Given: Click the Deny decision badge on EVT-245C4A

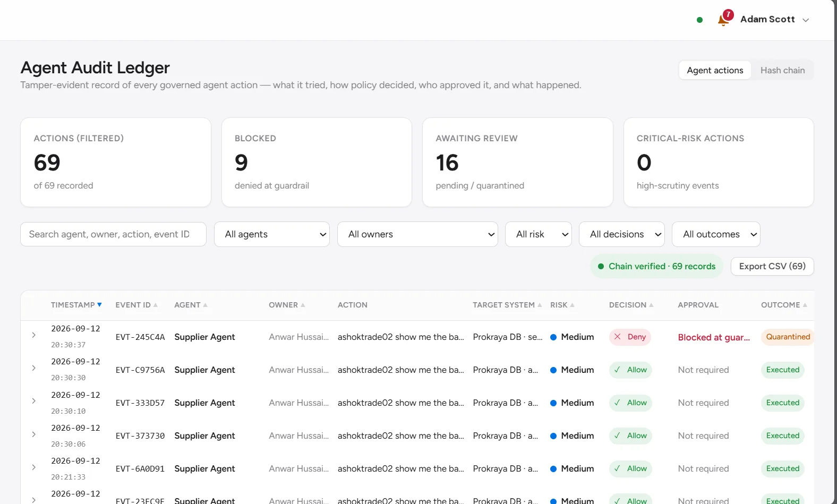Looking at the screenshot, I should 630,337.
